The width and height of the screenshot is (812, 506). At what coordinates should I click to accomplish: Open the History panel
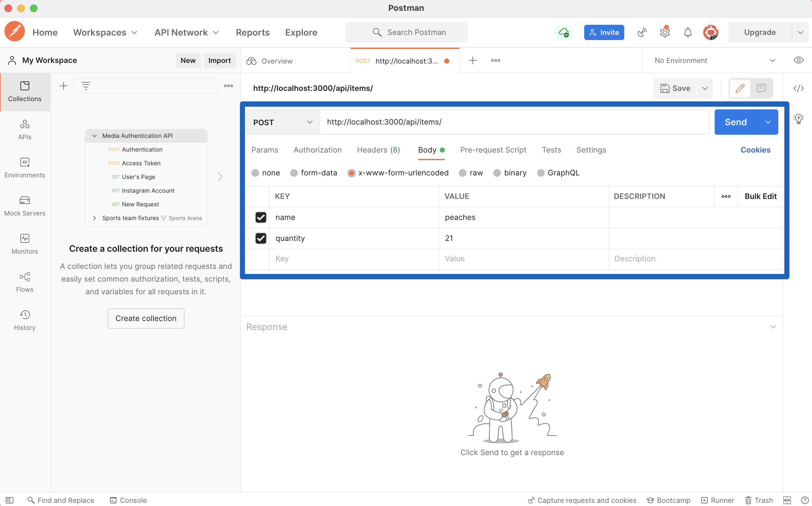click(x=24, y=320)
